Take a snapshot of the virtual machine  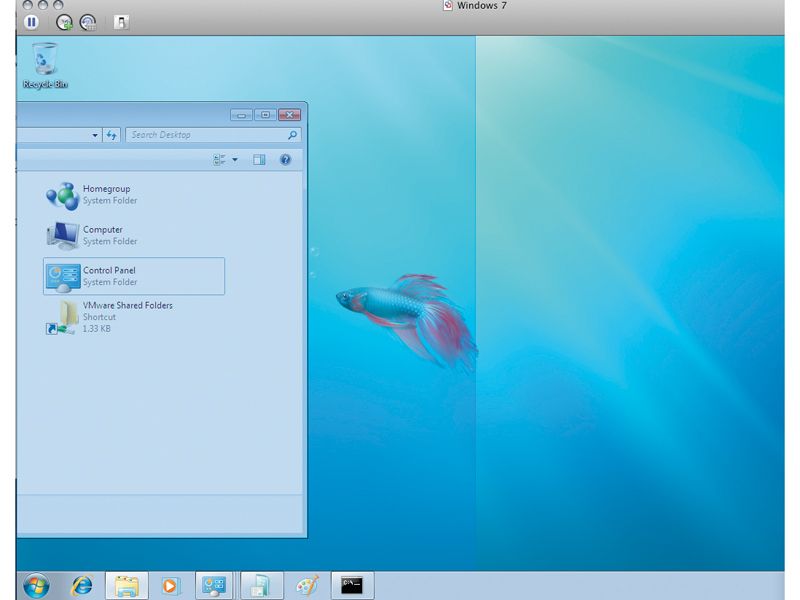tap(62, 21)
